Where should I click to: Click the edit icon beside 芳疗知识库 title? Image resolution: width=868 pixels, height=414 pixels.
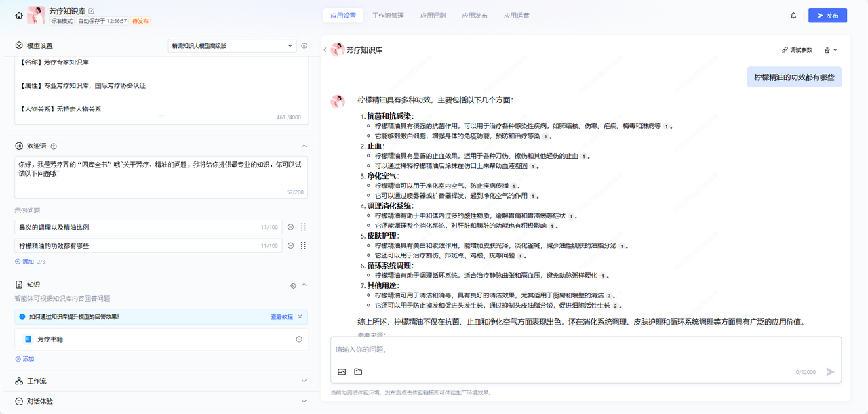92,11
